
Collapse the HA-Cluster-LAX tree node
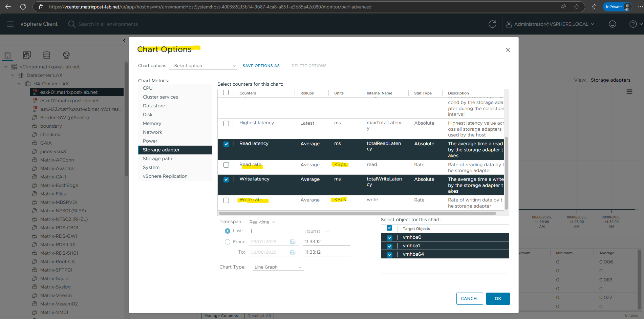point(19,84)
